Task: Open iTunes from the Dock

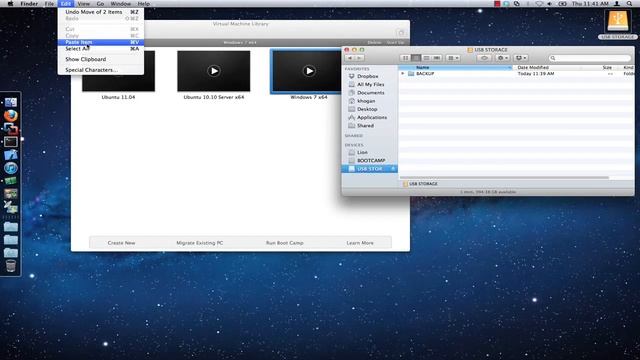Action: point(11,168)
